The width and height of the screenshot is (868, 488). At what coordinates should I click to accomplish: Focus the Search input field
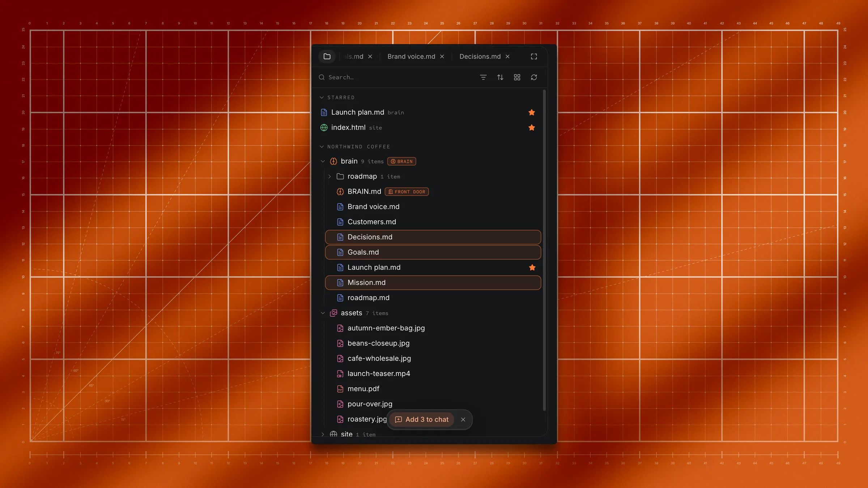point(396,77)
